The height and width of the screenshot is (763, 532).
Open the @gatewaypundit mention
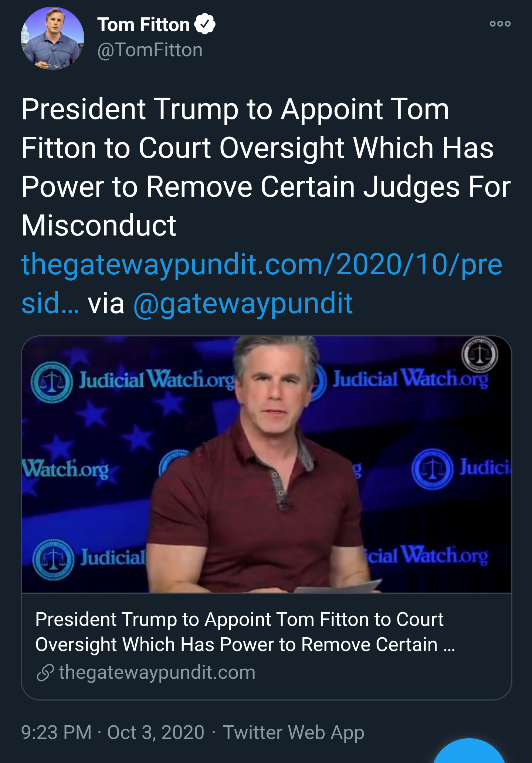[x=243, y=303]
